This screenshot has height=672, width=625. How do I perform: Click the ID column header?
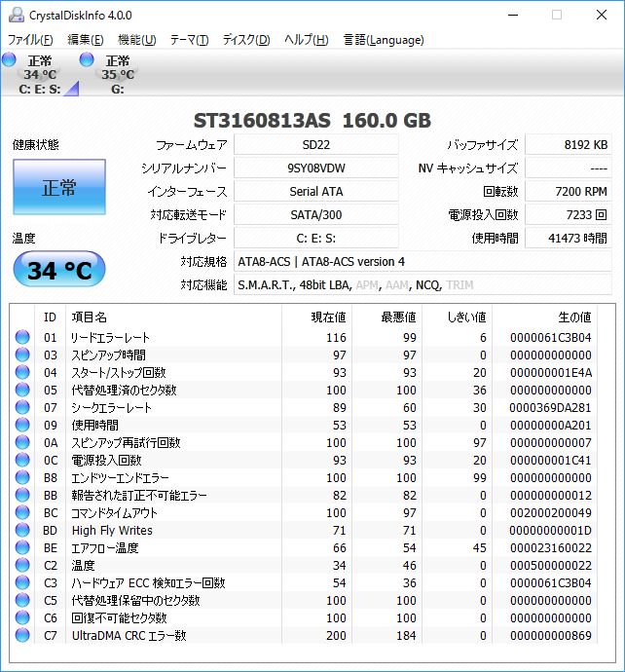click(x=50, y=317)
